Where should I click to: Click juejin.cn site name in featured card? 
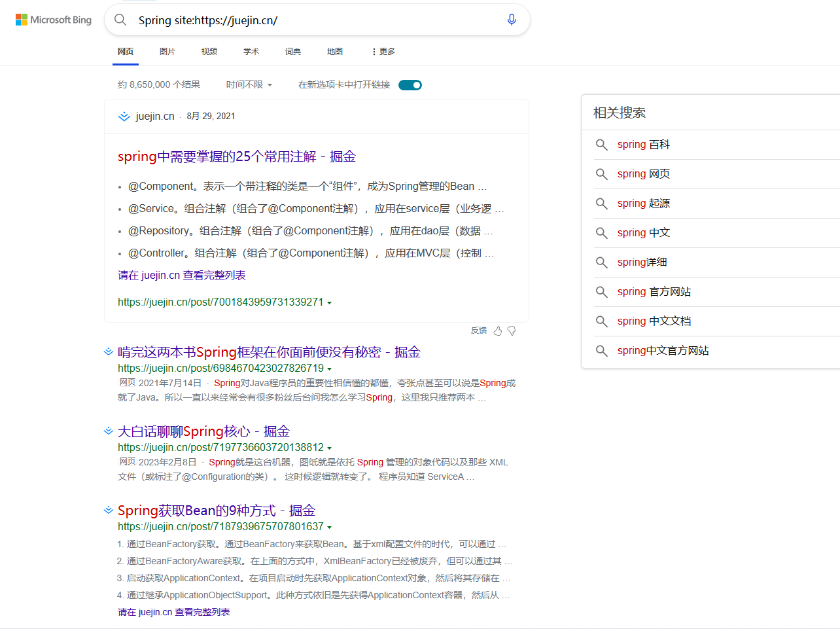point(155,117)
